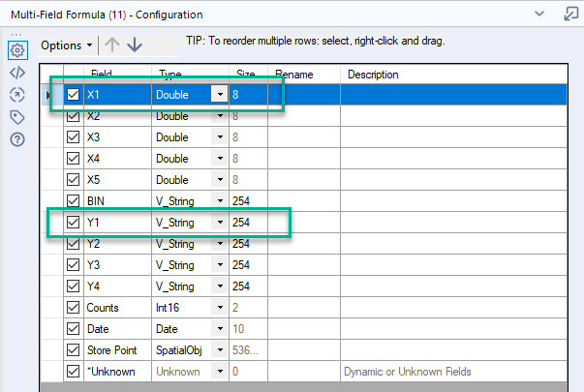The width and height of the screenshot is (584, 392).
Task: Collapse the configuration panel chevron
Action: tap(539, 15)
